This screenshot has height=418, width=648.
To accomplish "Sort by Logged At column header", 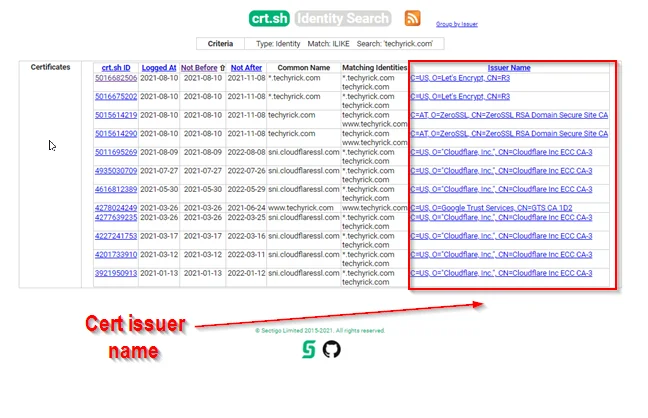I will click(159, 68).
